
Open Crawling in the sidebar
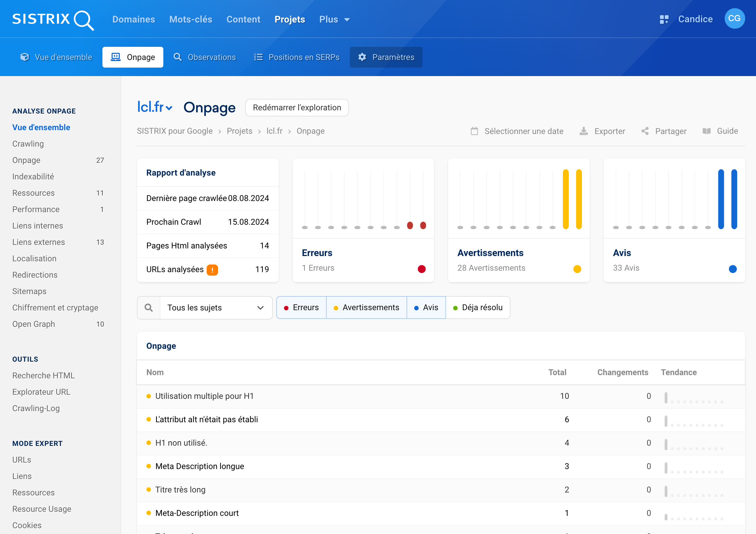coord(28,144)
